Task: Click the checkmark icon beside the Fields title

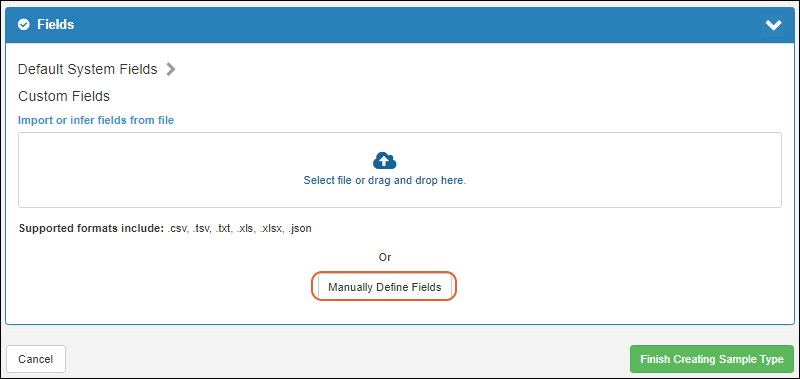Action: coord(23,24)
